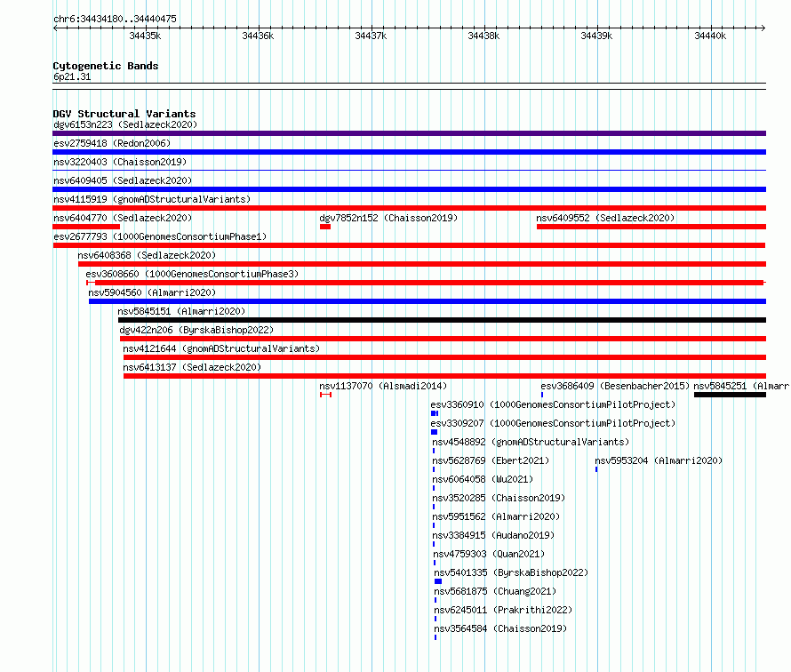Open the nsv6245011 (Prakrithi2022) label
The height and width of the screenshot is (672, 791).
coord(503,610)
